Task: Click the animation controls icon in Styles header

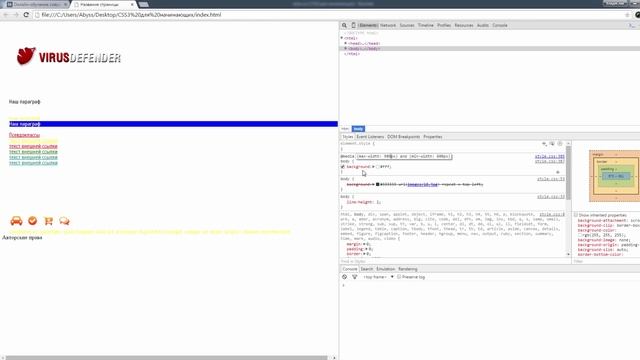Action: tap(560, 144)
